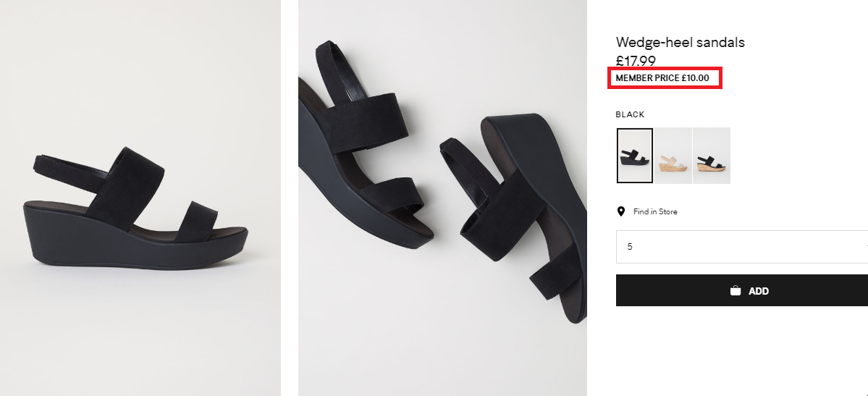Click the shopping bag icon on ADD
Screen dimensions: 868x396
tap(735, 291)
